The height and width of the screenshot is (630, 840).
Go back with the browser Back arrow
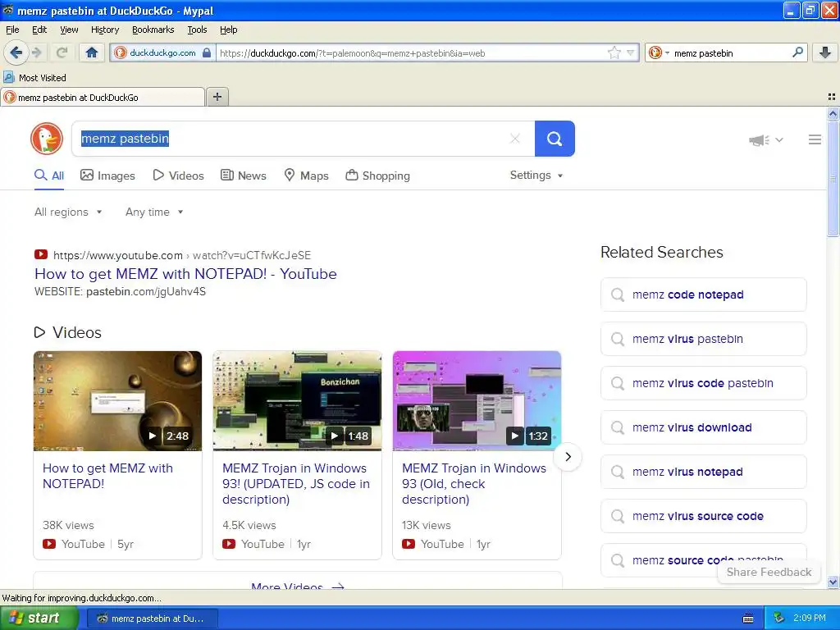pyautogui.click(x=16, y=52)
